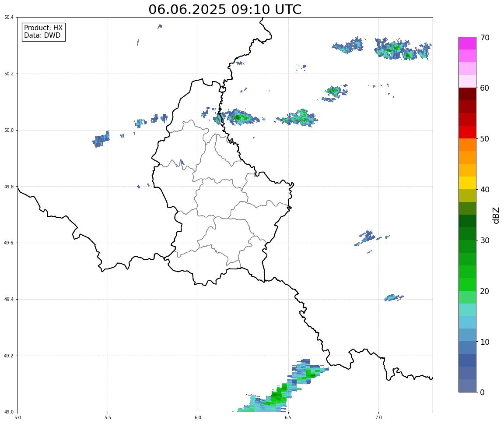This screenshot has height=424, width=504.
Task: Click the colorbar tick label "70"
Action: tap(485, 38)
